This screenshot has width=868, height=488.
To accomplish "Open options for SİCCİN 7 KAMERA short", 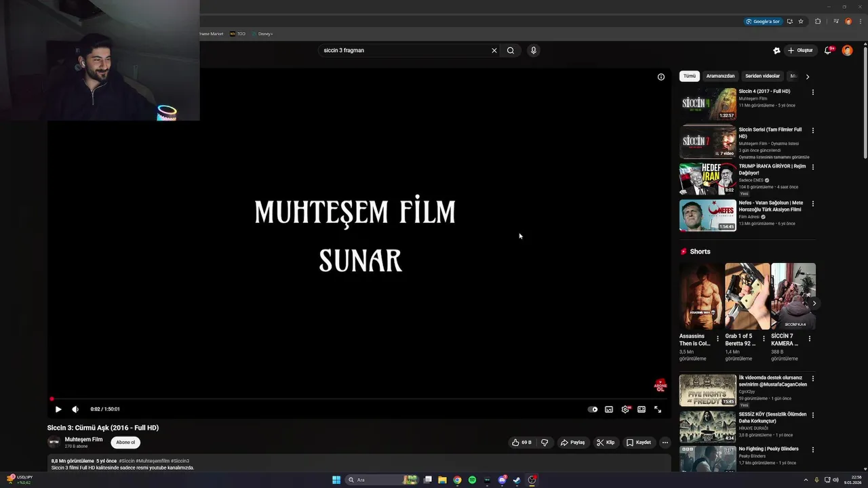I will tap(810, 338).
